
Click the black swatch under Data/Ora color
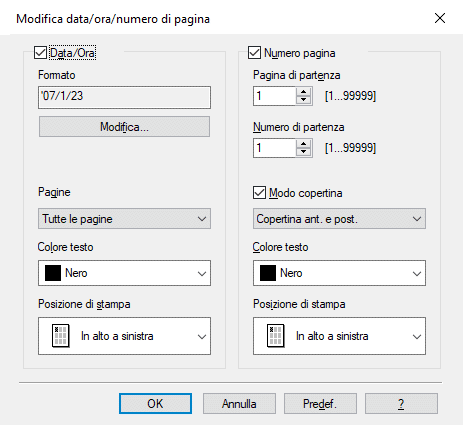click(x=53, y=273)
